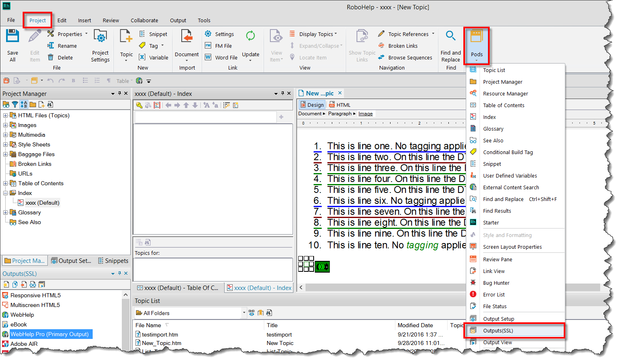Select eBook output in Outputs pod
Viewport: 622px width, 364px height.
tap(19, 325)
